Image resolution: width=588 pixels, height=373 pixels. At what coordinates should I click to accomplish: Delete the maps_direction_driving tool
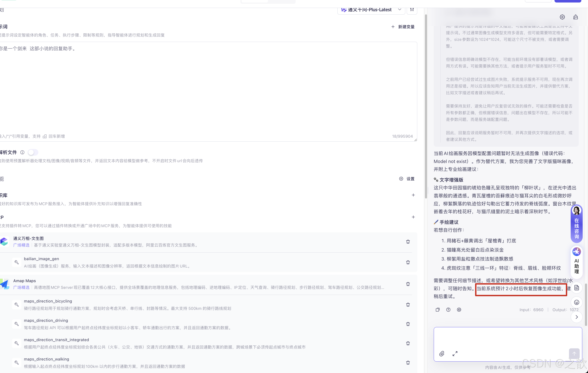pyautogui.click(x=408, y=324)
